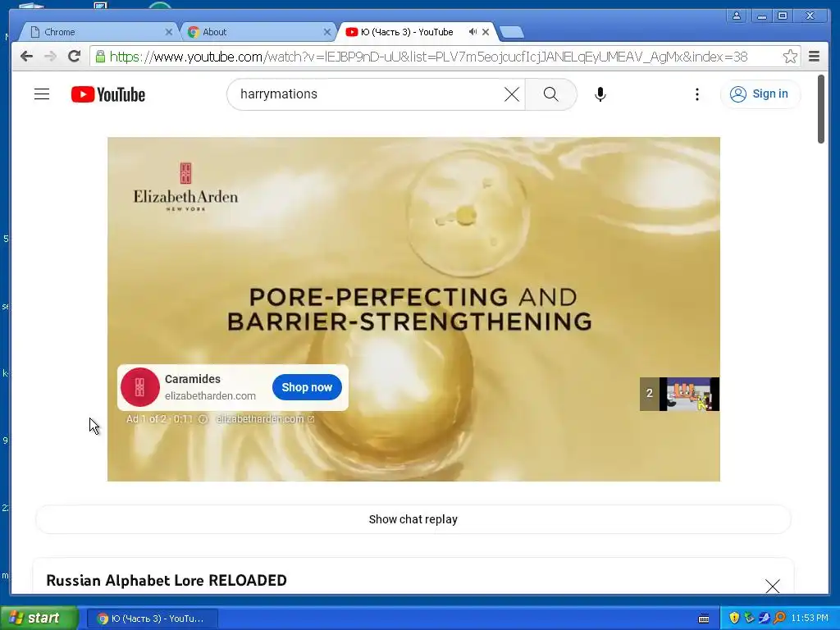Click the taskbar clock 11:53 PM

[x=810, y=619]
